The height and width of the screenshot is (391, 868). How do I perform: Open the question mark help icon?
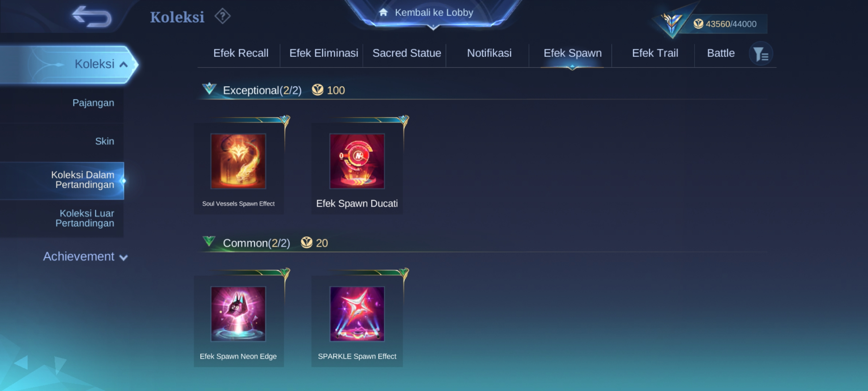click(222, 16)
